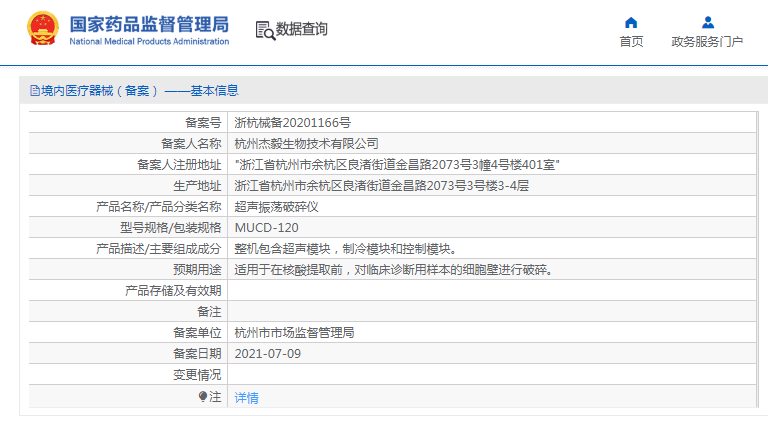The image size is (768, 421).
Task: Select model value MUCD-120
Action: 266,228
